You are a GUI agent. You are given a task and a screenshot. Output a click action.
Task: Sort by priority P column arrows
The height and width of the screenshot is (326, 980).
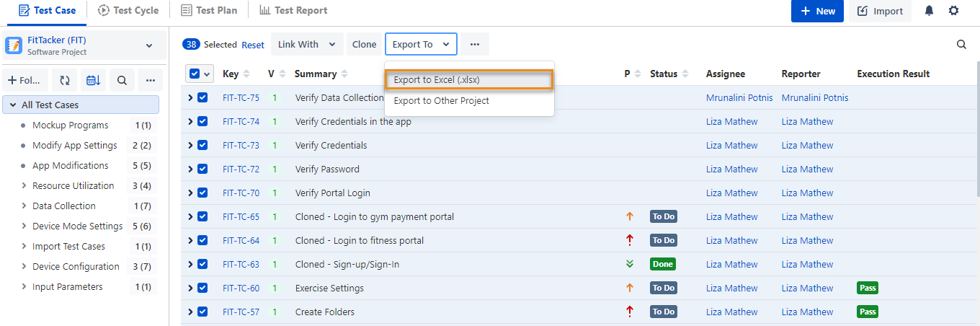(x=638, y=74)
